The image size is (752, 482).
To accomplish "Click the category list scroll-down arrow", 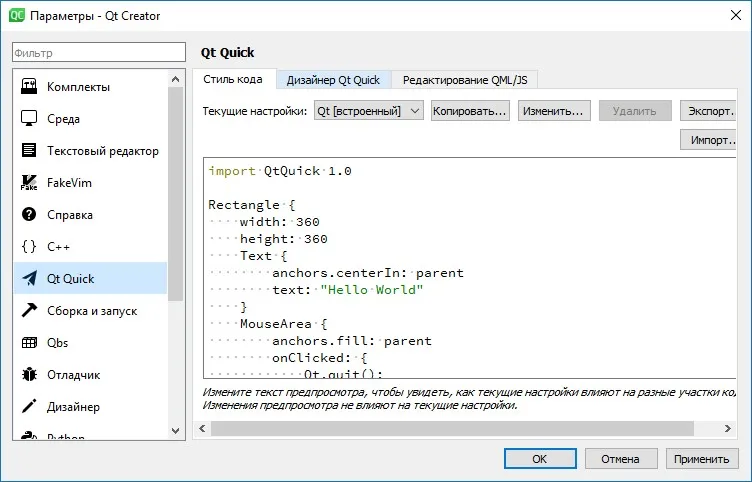I will (x=176, y=430).
